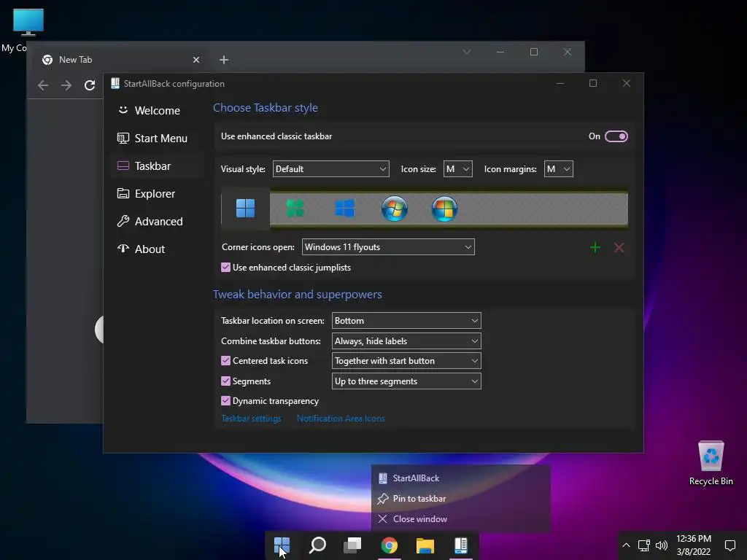The width and height of the screenshot is (747, 560).
Task: Open the notification center icon
Action: [729, 545]
